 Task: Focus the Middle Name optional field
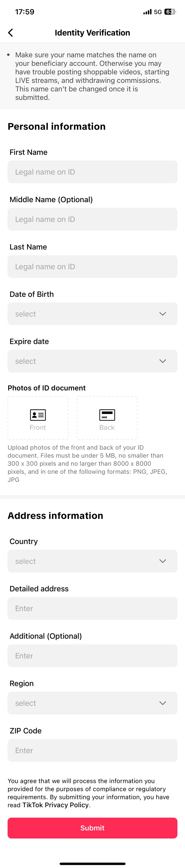(92, 219)
